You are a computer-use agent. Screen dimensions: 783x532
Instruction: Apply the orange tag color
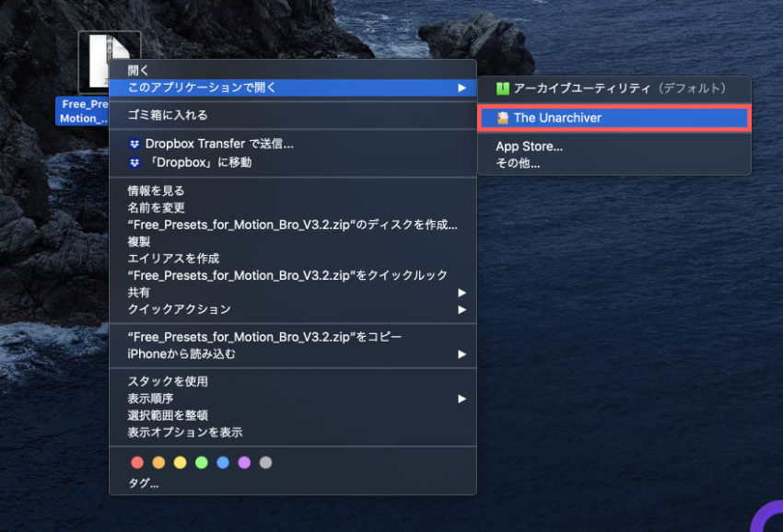[x=158, y=463]
